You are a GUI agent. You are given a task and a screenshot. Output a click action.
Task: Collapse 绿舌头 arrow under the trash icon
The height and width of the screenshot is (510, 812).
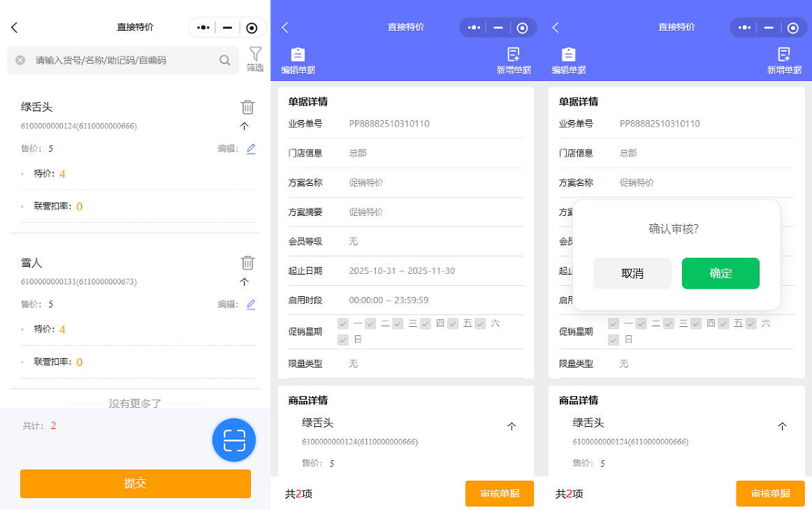point(244,126)
